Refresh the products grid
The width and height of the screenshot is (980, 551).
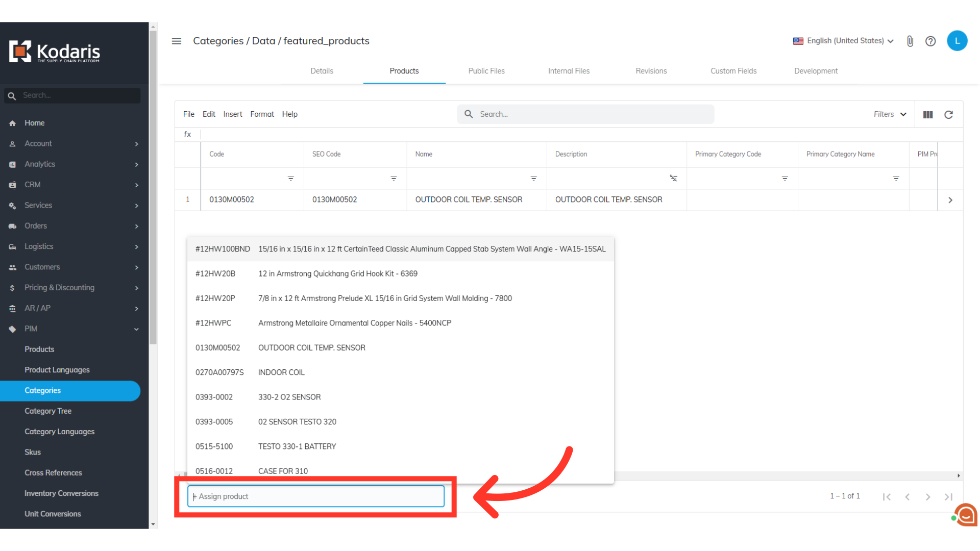click(x=948, y=115)
